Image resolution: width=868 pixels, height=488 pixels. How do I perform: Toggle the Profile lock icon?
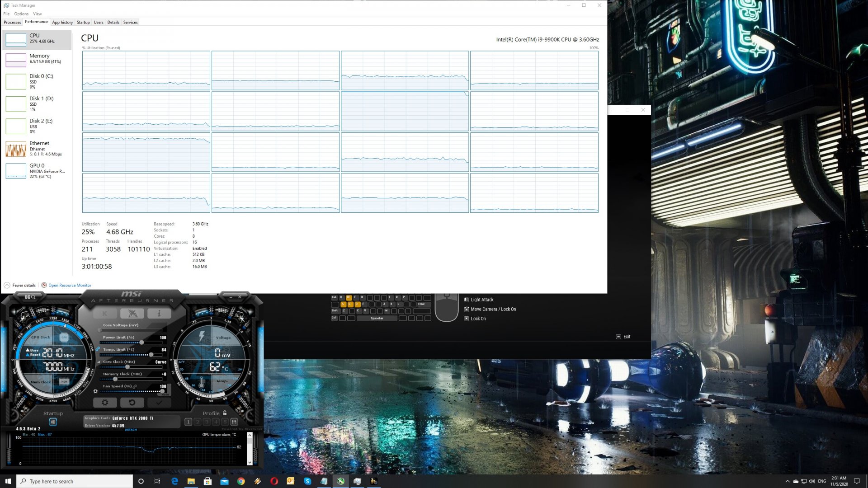click(x=225, y=413)
